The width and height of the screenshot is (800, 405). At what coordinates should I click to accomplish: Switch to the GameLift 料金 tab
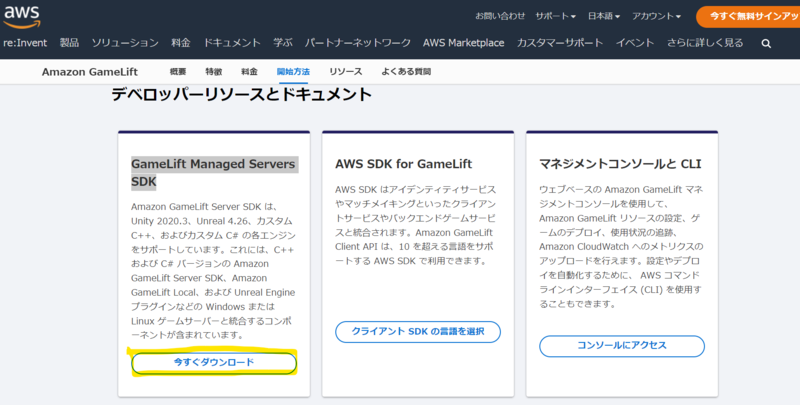coord(249,72)
